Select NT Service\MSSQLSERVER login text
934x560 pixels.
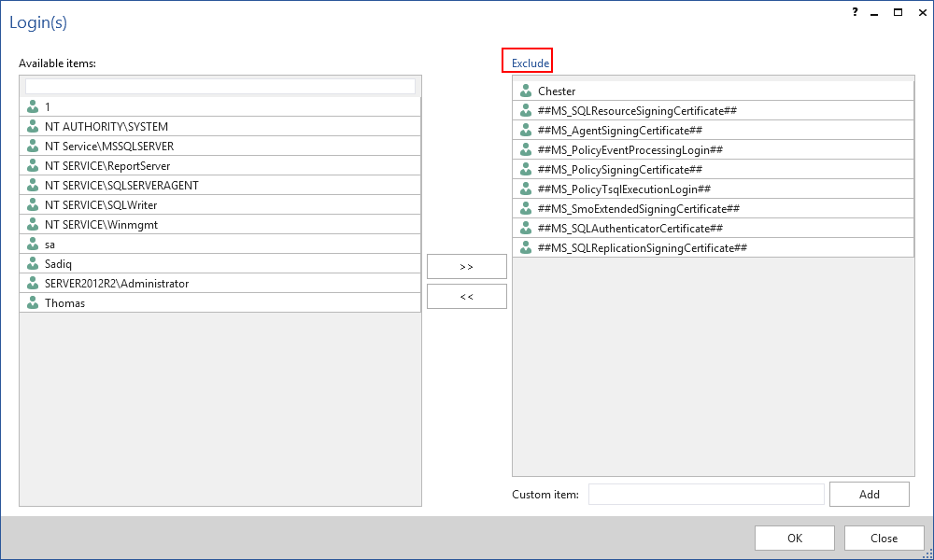click(x=109, y=147)
